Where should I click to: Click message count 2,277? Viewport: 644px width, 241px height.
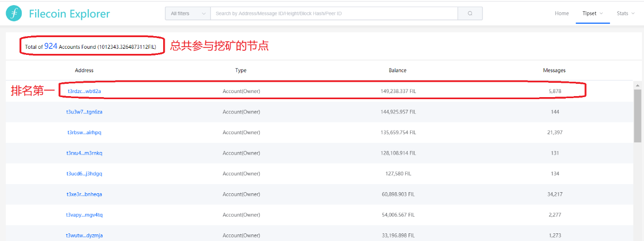coord(555,215)
